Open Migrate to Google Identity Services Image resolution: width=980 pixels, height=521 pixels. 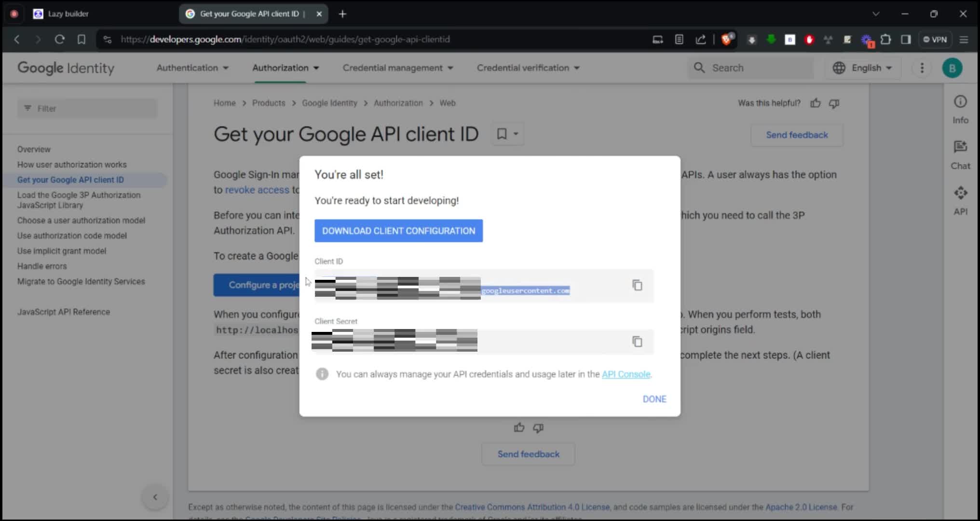tap(81, 281)
